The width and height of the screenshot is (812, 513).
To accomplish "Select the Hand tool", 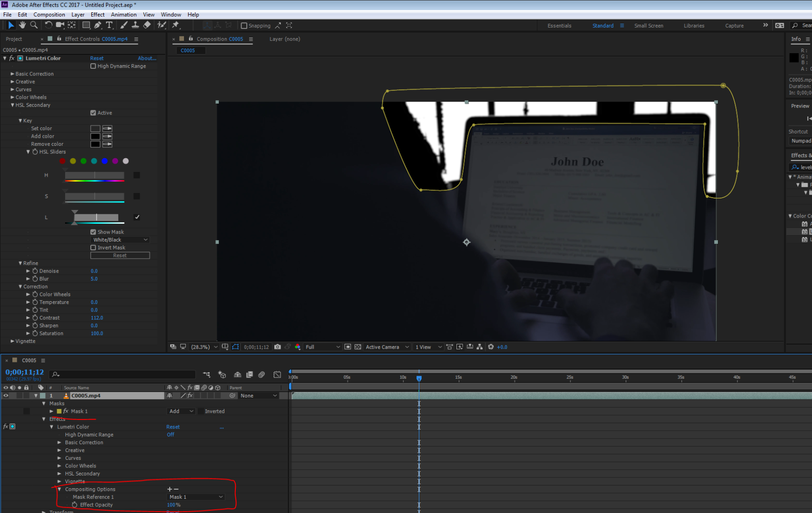I will (x=22, y=25).
